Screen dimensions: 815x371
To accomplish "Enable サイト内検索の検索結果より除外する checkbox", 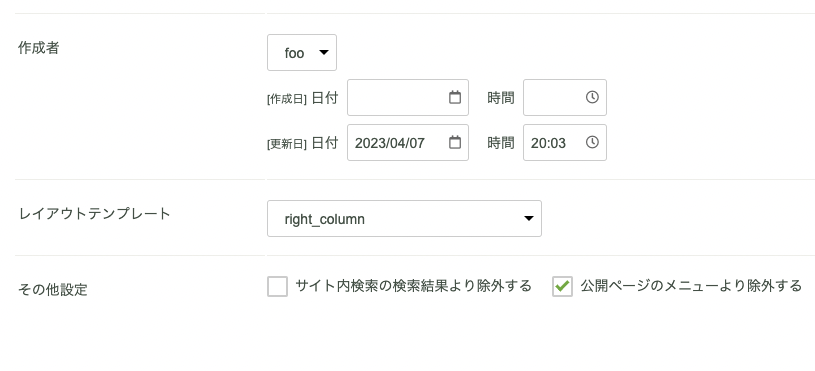I will click(278, 286).
